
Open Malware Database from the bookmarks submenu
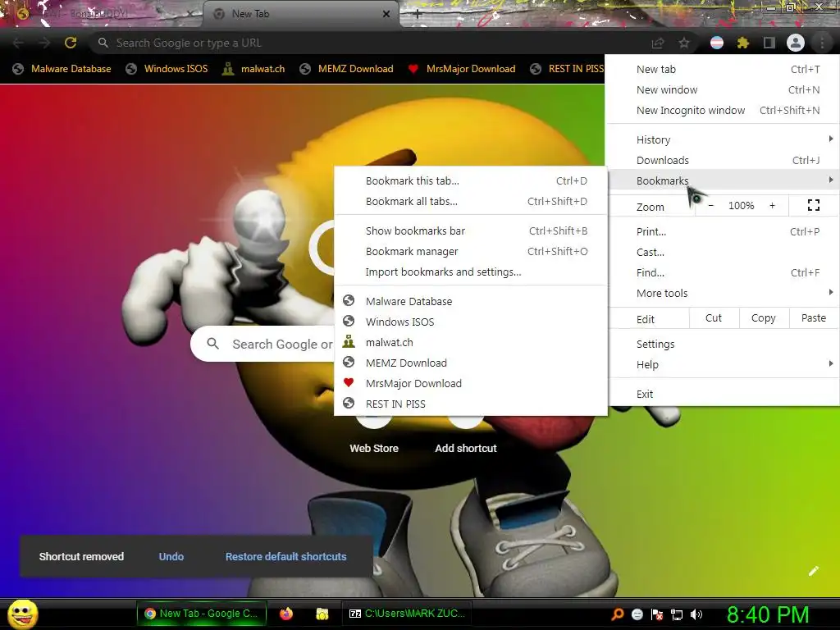tap(470, 301)
